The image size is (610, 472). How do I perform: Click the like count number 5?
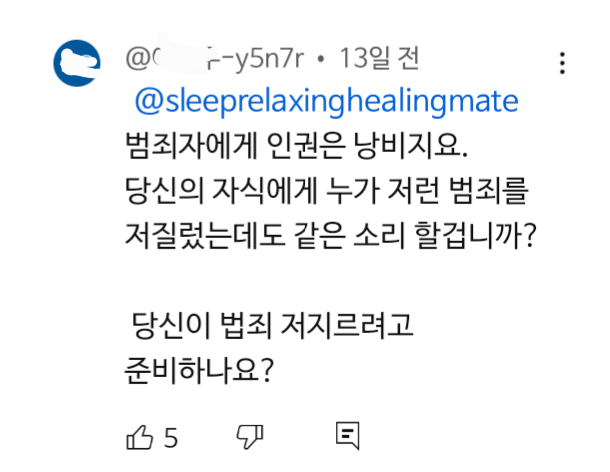coord(170,438)
